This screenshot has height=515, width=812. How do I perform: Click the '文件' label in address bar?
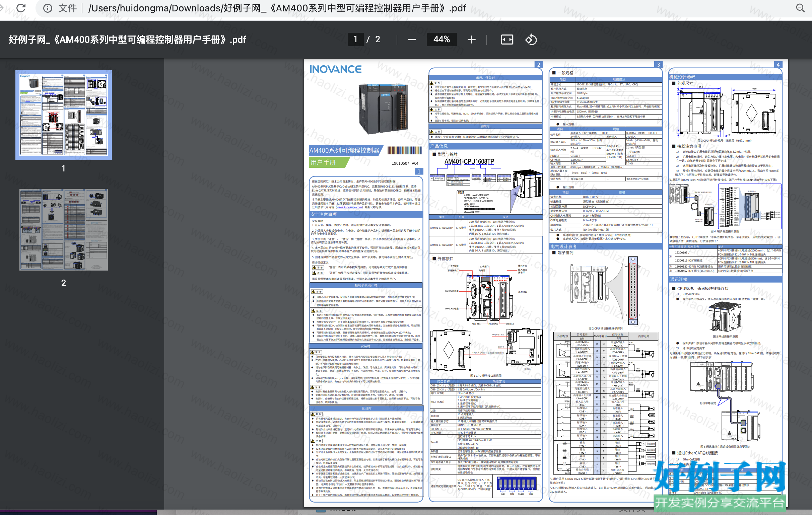click(67, 8)
